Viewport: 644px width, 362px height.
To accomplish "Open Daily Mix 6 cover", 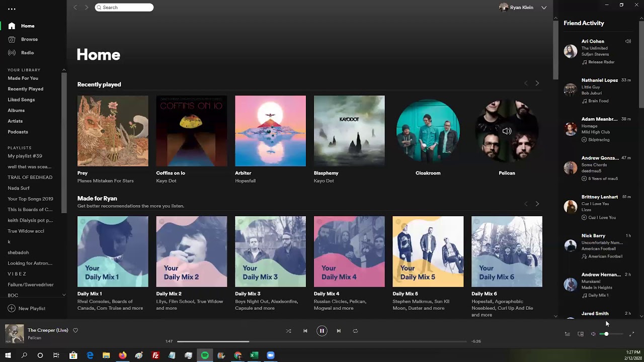I will (x=507, y=251).
